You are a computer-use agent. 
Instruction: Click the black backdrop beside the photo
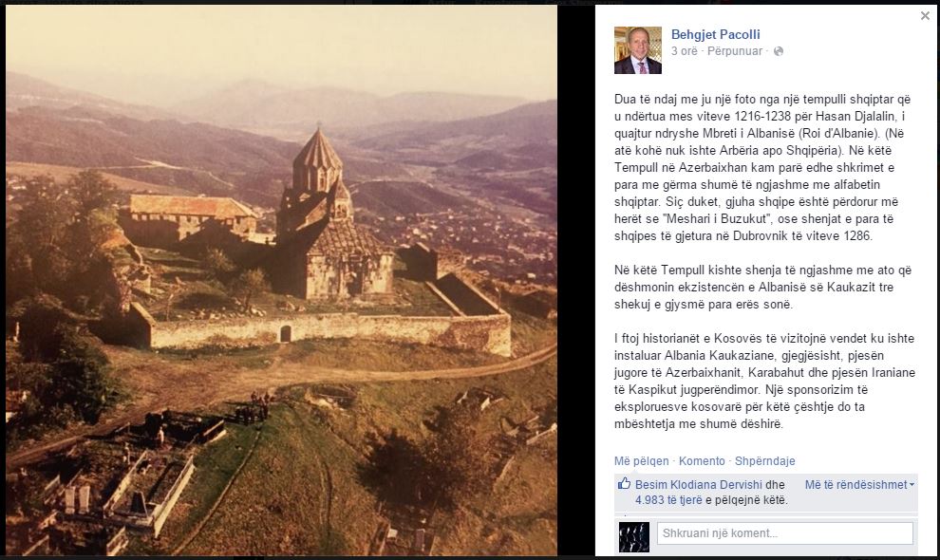pyautogui.click(x=575, y=280)
